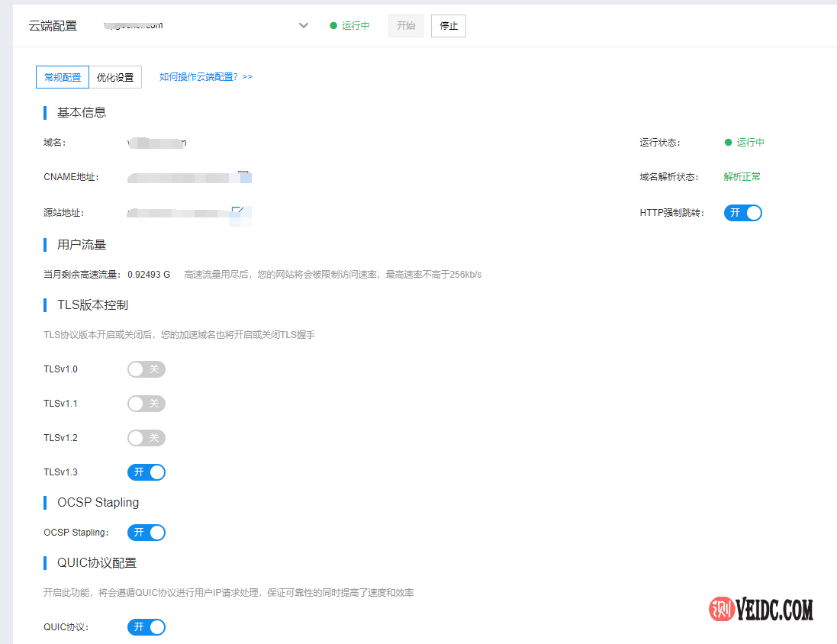Click the disabled 开始 button
The image size is (837, 644).
tap(405, 25)
